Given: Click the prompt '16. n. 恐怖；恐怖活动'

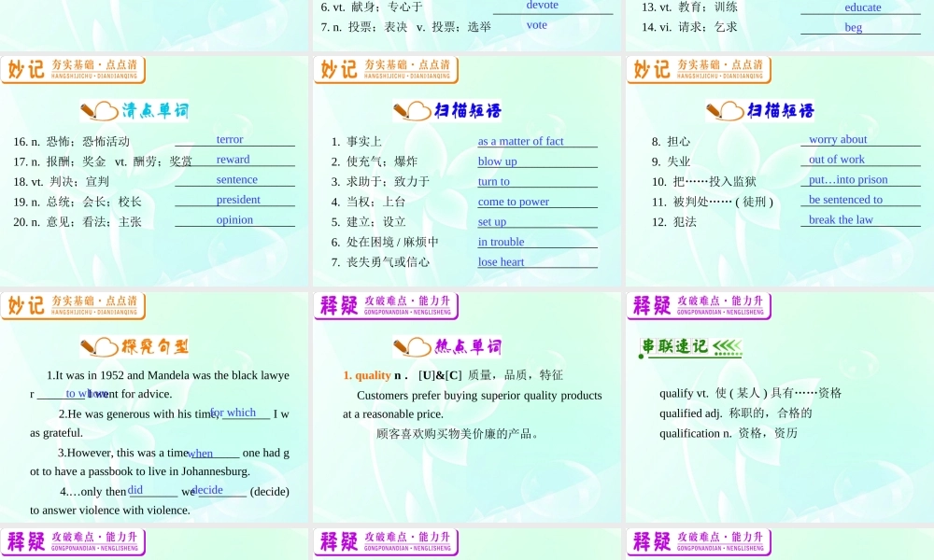Looking at the screenshot, I should [x=72, y=142].
